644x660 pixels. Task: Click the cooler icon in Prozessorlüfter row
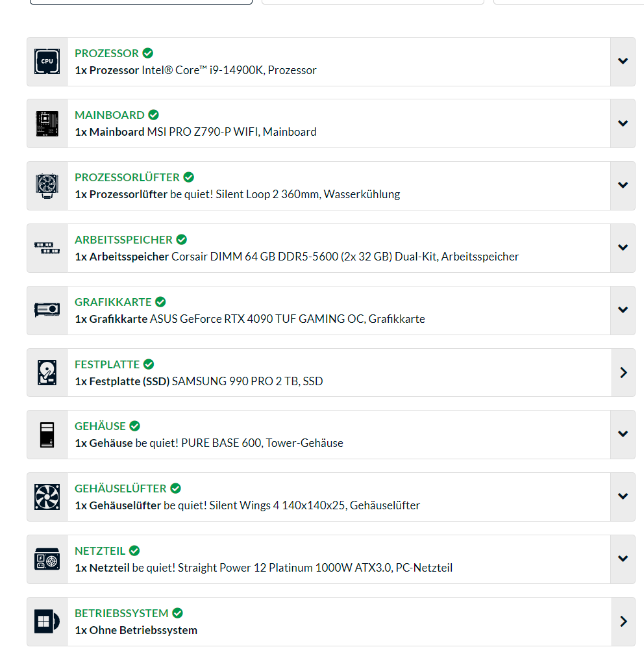(x=47, y=186)
